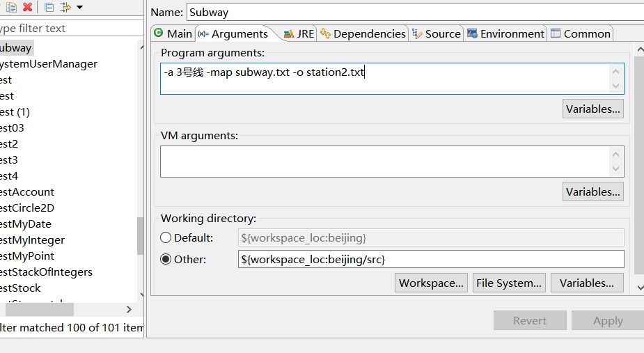644x353 pixels.
Task: Click the filter launch configurations icon
Action: (65, 7)
